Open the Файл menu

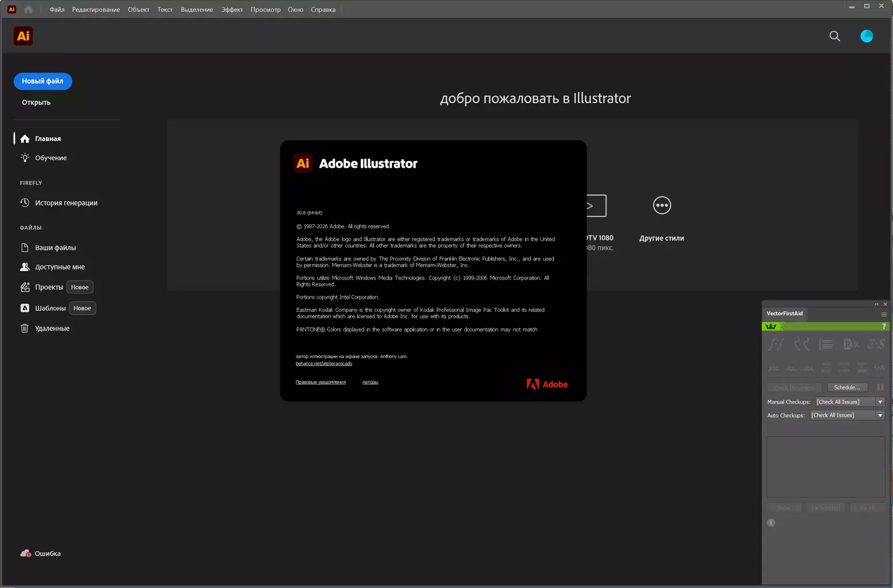57,9
